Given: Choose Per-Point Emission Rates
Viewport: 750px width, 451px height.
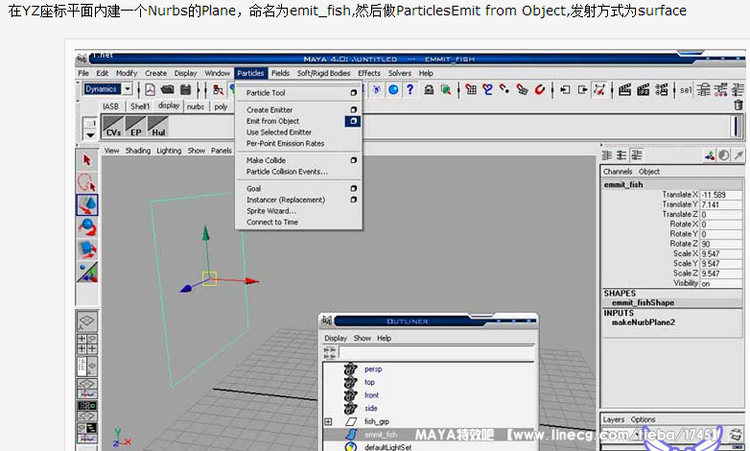Looking at the screenshot, I should coord(285,143).
